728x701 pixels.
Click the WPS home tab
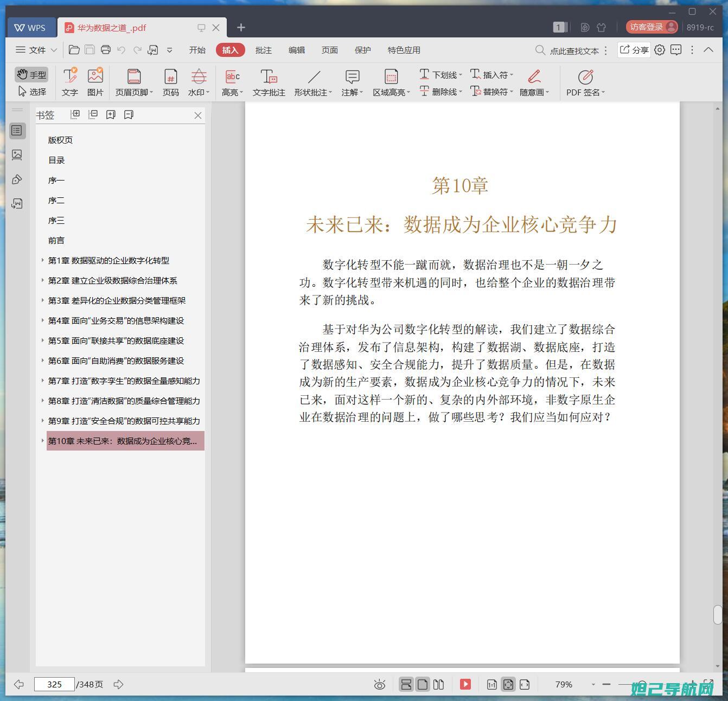click(x=30, y=27)
